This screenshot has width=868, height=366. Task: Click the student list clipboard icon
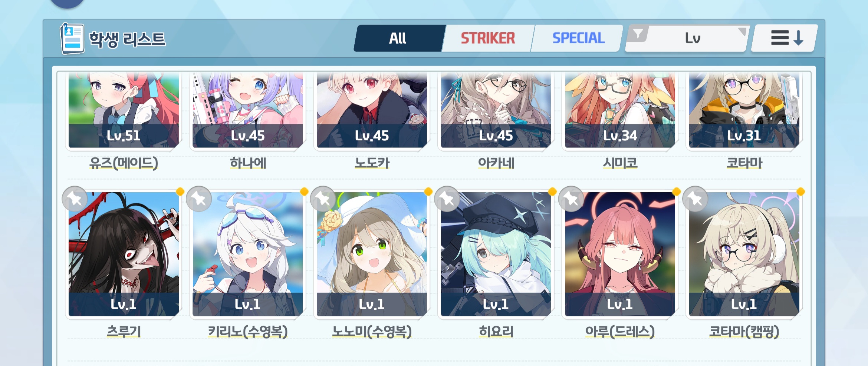click(72, 39)
